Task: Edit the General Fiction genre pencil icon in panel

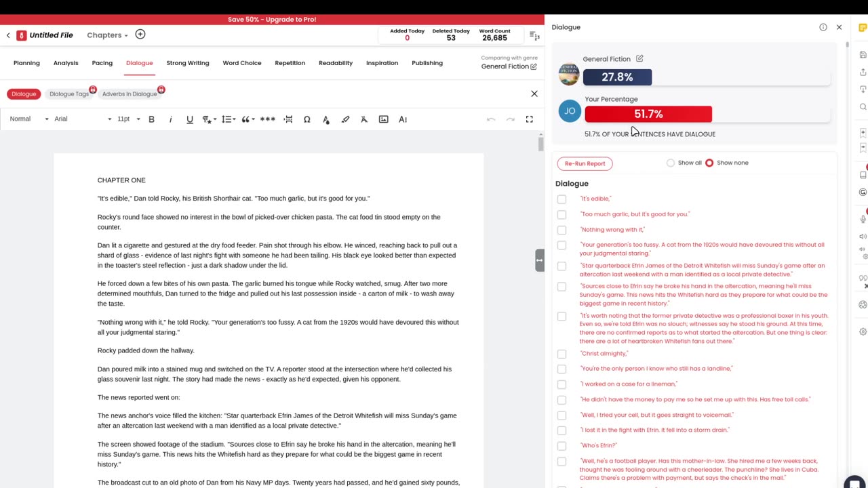Action: point(639,59)
